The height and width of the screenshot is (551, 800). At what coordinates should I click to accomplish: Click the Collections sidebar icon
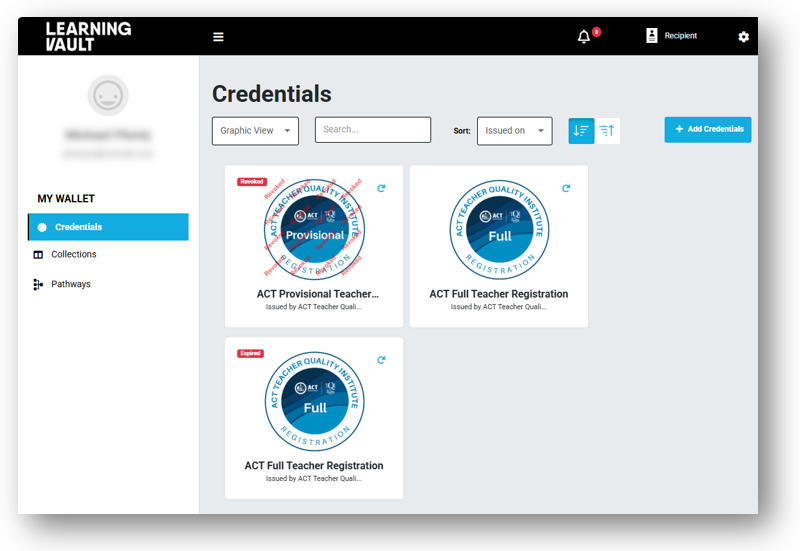click(38, 255)
